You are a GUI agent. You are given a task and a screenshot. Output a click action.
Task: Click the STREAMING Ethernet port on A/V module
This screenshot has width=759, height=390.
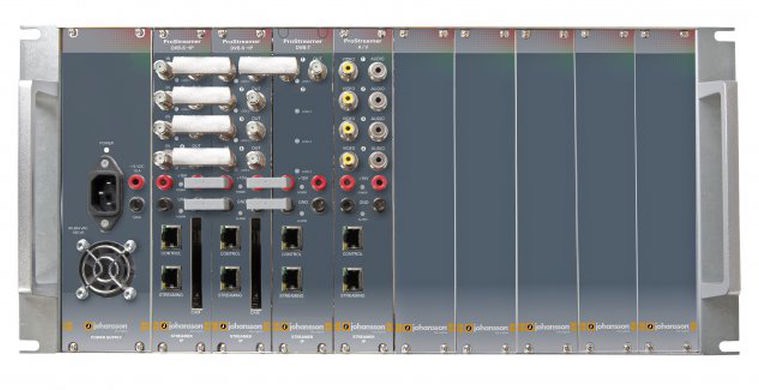352,279
